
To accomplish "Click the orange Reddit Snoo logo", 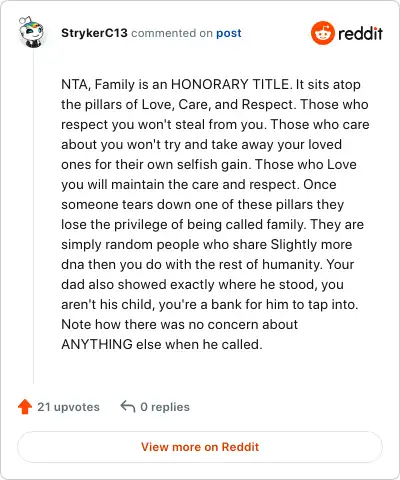I will [322, 33].
